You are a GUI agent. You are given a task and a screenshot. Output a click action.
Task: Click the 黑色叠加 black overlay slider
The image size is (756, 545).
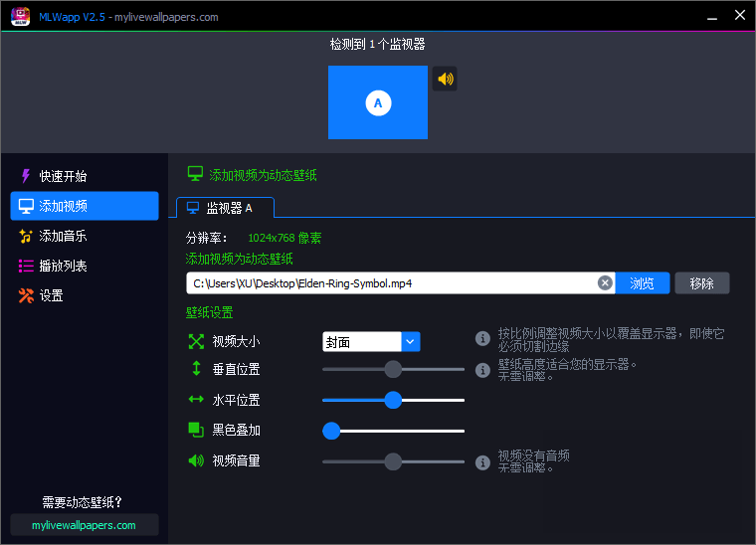pyautogui.click(x=394, y=431)
